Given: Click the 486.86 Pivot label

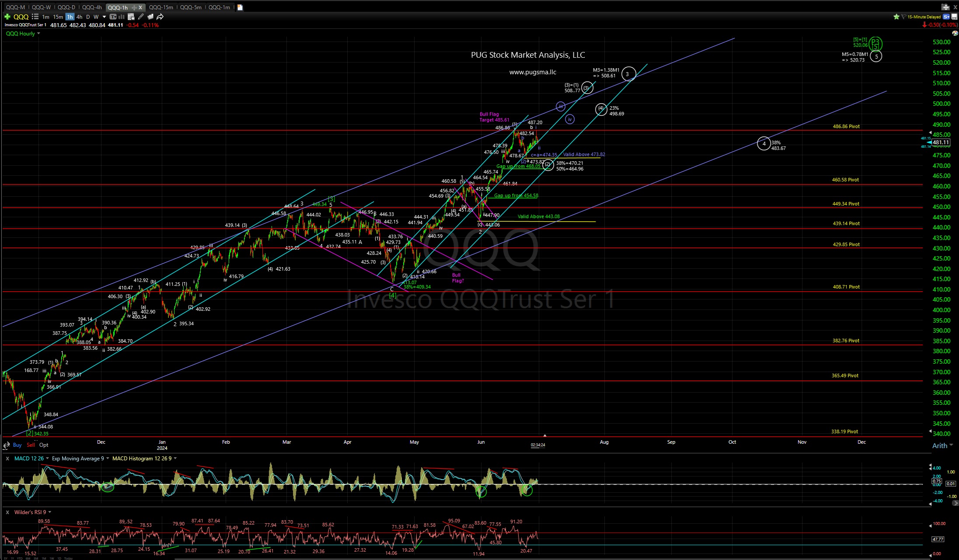Looking at the screenshot, I should [x=846, y=126].
